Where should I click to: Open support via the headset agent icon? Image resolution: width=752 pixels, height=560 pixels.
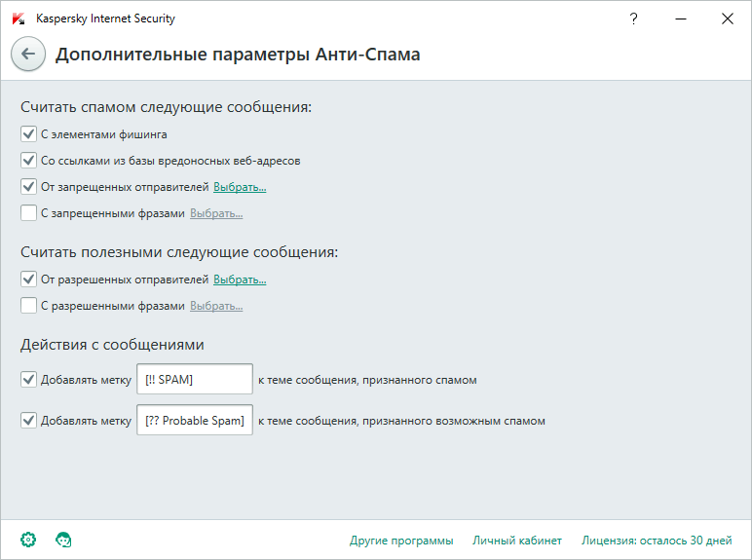(x=63, y=540)
